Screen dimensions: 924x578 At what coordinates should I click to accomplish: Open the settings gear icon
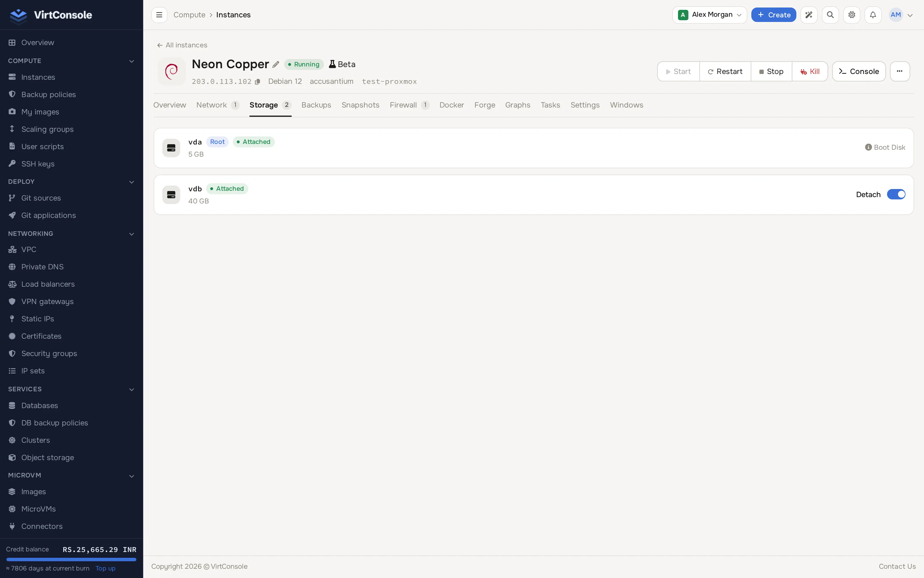[852, 15]
